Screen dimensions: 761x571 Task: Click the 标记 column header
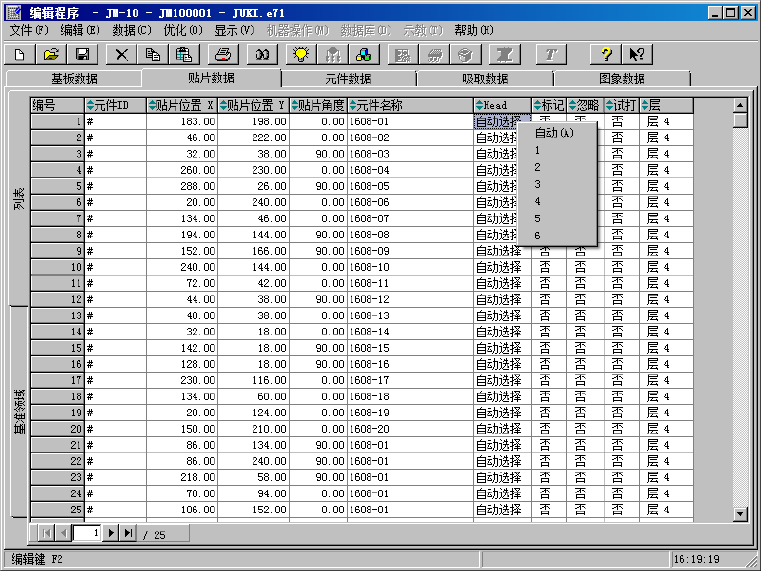(549, 105)
